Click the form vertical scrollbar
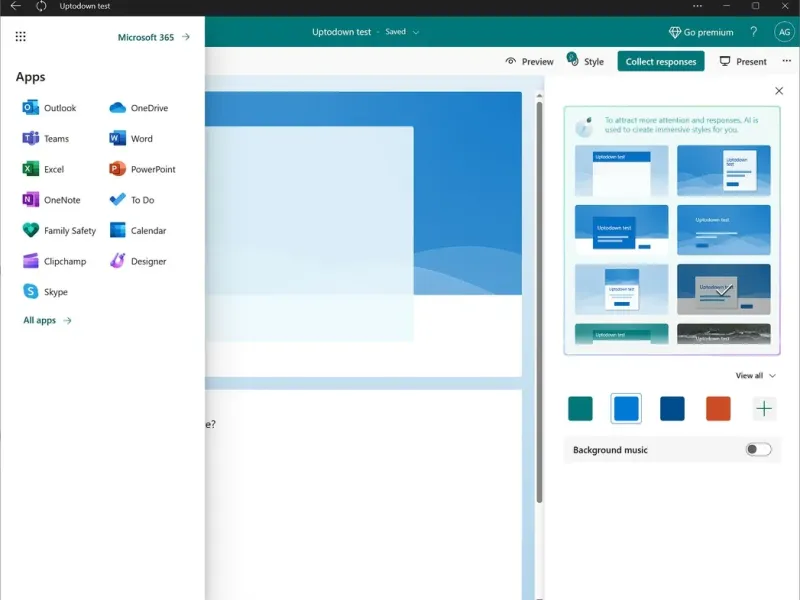800x600 pixels. point(539,301)
